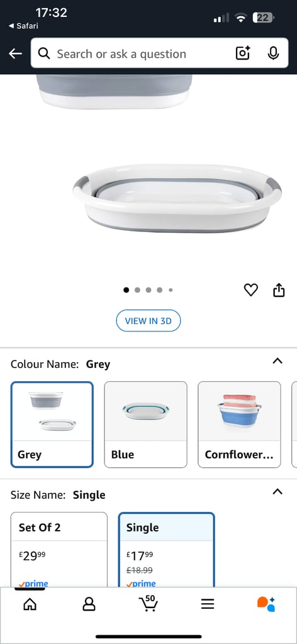
Task: Go to Home tab icon
Action: (x=30, y=604)
